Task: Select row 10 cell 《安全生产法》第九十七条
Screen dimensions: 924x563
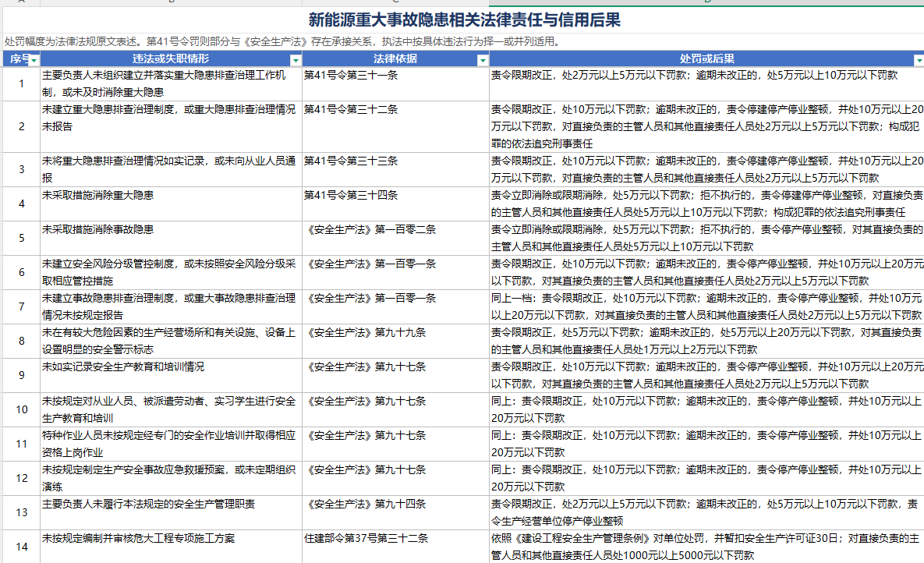Action: (x=395, y=409)
